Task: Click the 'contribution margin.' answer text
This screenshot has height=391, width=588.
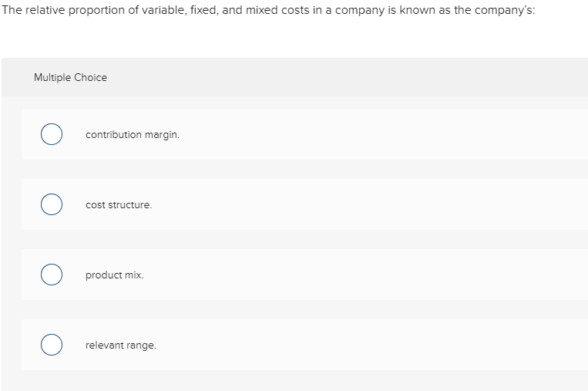Action: [132, 135]
